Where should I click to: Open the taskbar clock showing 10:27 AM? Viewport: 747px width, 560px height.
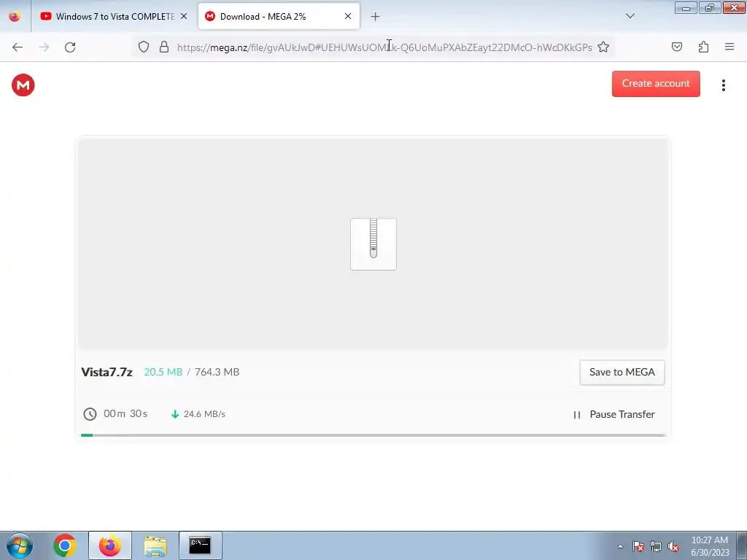[710, 546]
